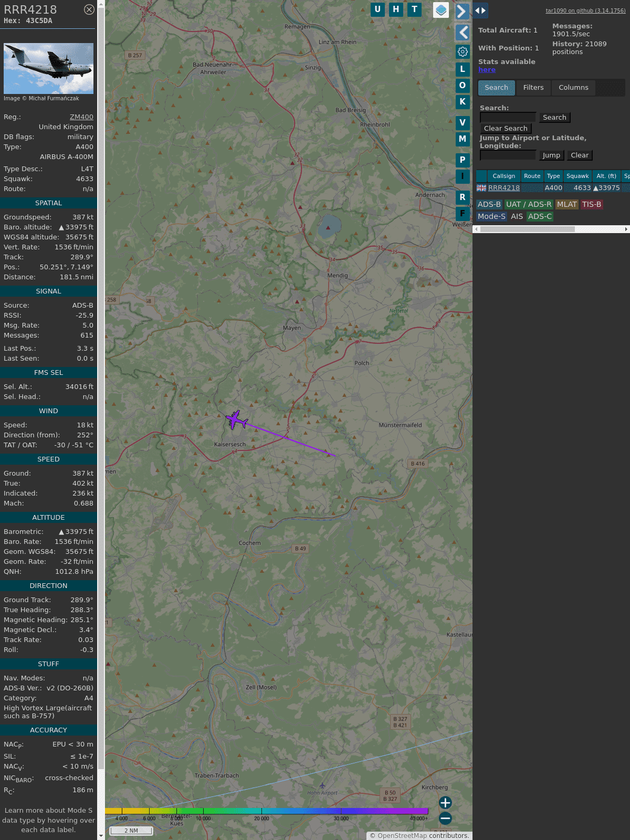Toggle the MLAT source legend

[x=567, y=205]
